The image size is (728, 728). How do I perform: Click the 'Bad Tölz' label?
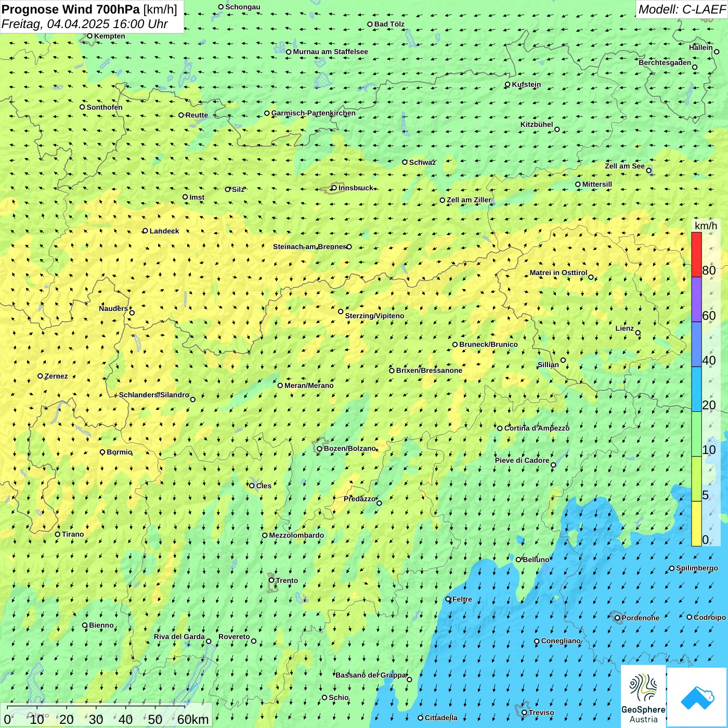coord(389,24)
